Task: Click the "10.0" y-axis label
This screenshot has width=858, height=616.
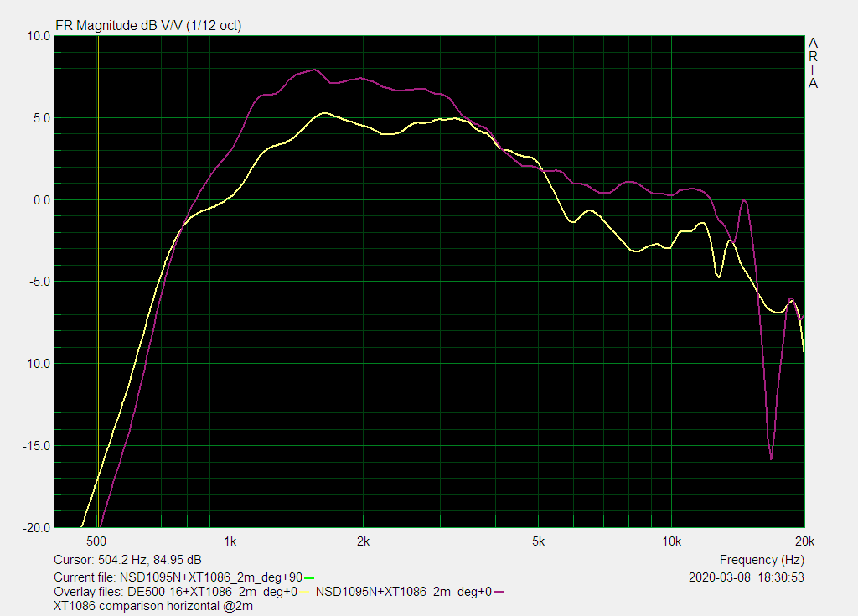Action: click(39, 36)
